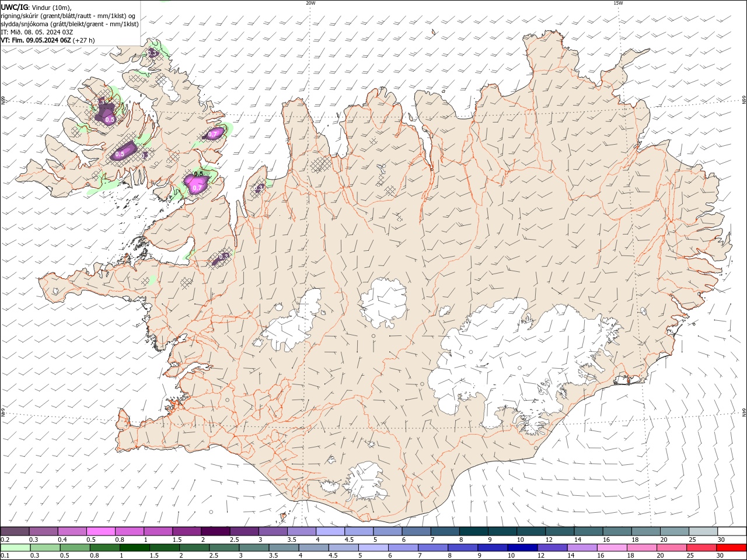Select the white upper swatch labeled 30
The image size is (747, 560).
tap(732, 531)
